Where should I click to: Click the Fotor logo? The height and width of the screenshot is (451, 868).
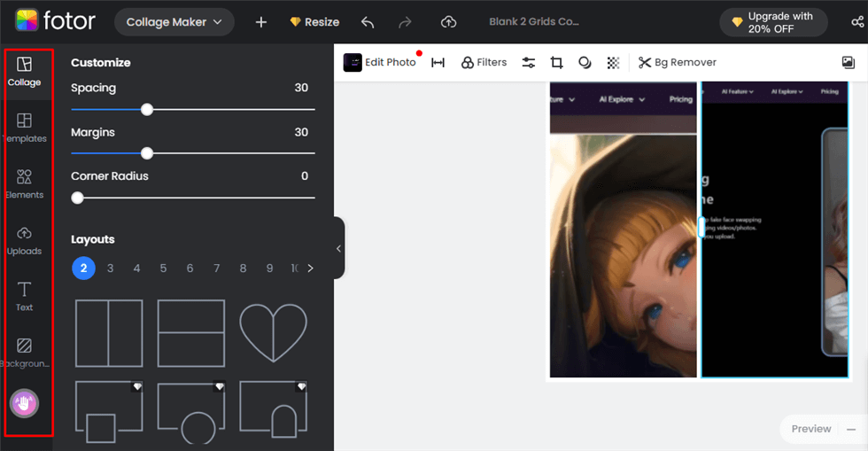(x=55, y=21)
